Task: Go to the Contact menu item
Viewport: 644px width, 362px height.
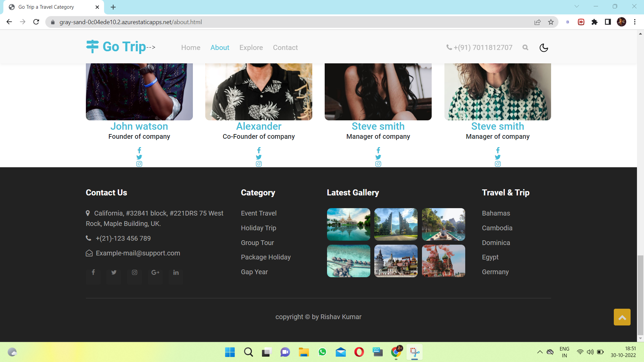Action: (285, 48)
